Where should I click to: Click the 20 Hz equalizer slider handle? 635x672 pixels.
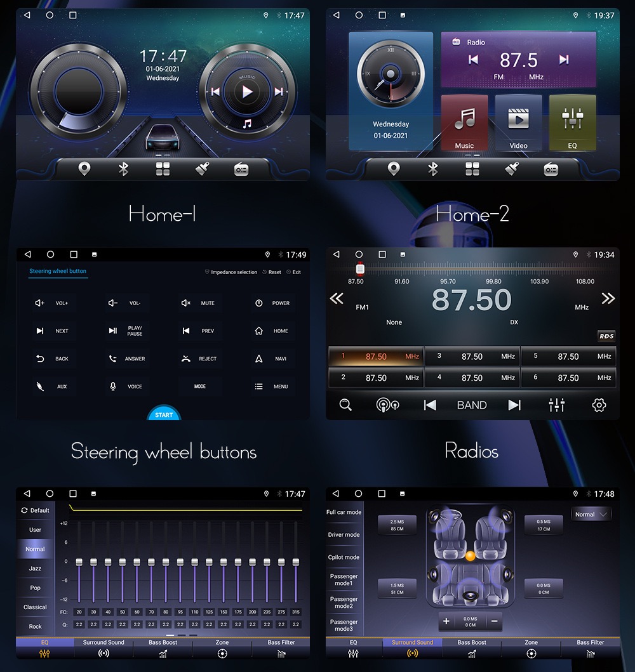tap(79, 562)
